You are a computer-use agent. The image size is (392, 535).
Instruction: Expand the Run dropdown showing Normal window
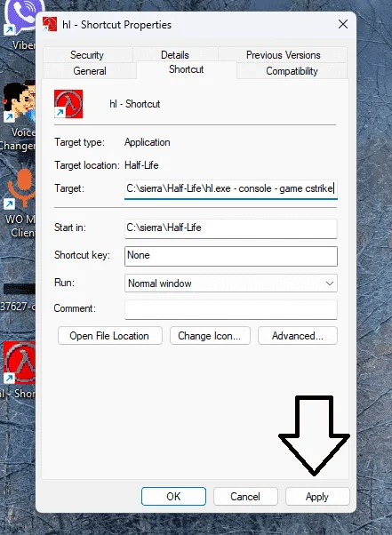[231, 283]
